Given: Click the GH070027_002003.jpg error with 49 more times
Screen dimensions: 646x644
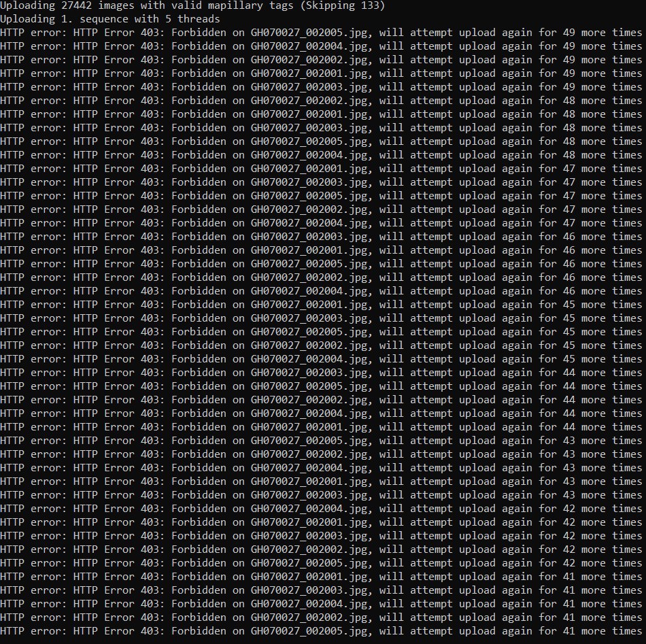Looking at the screenshot, I should pos(321,87).
